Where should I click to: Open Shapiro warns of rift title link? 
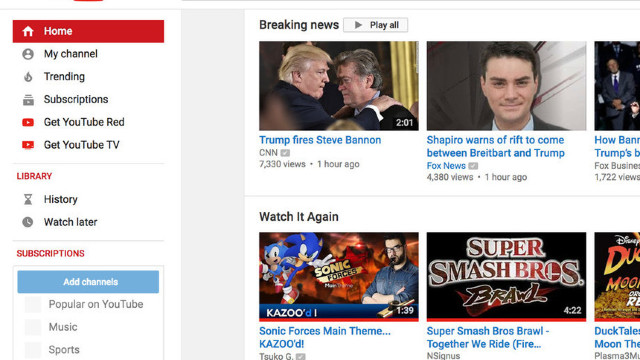(496, 147)
